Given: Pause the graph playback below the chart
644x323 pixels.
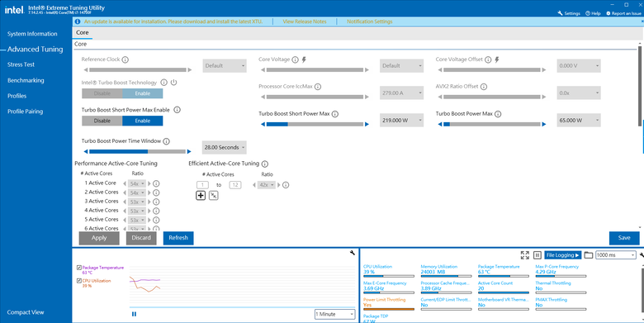Looking at the screenshot, I should (x=134, y=314).
